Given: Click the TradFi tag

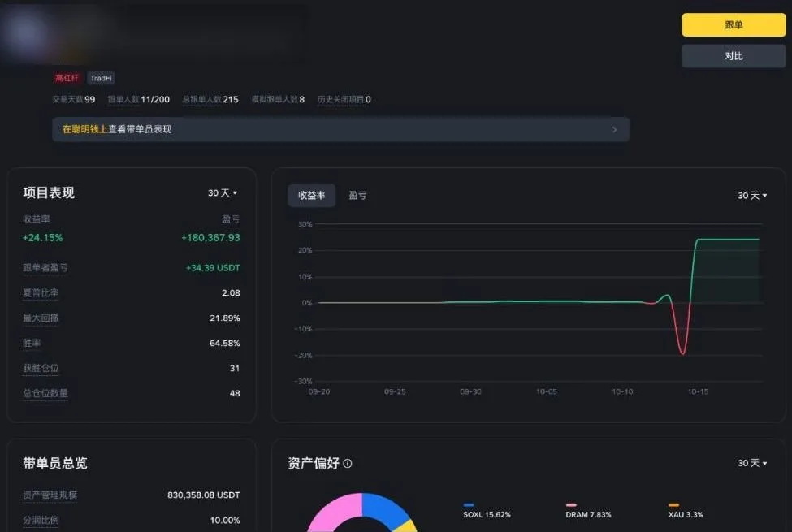Looking at the screenshot, I should point(101,78).
